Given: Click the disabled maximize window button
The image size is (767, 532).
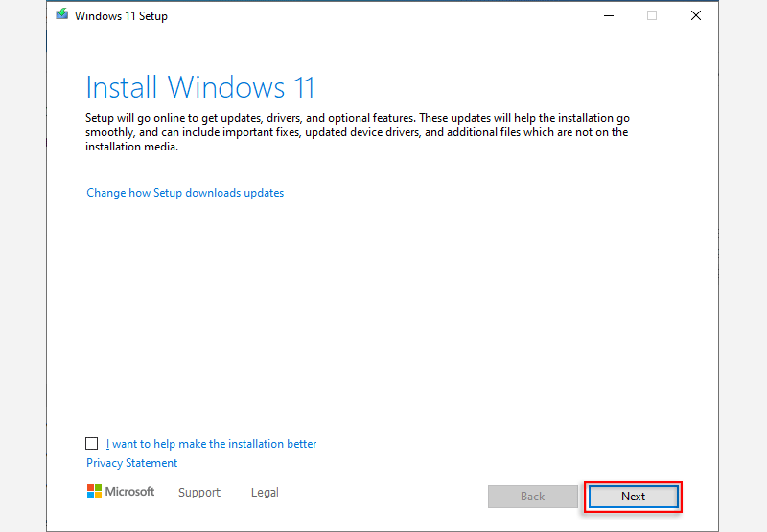Looking at the screenshot, I should click(x=652, y=15).
